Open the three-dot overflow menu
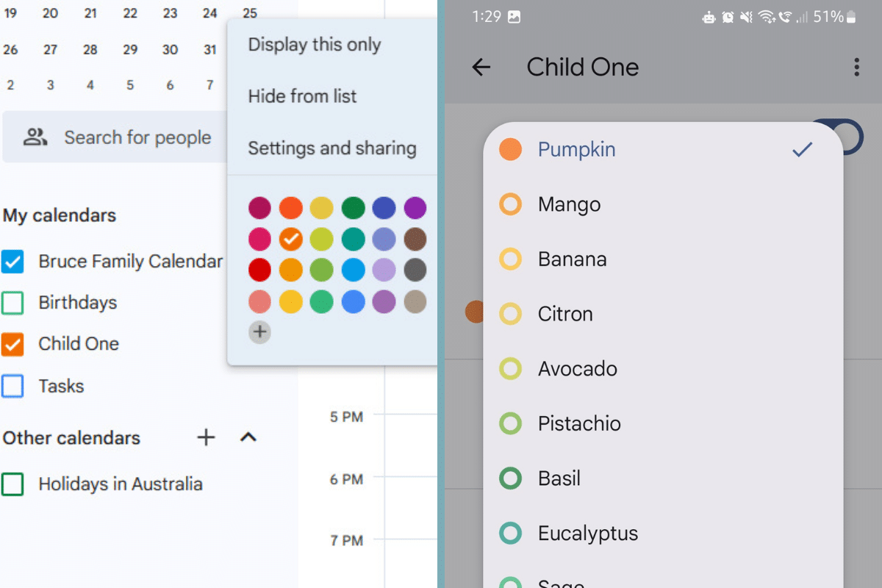Screen dimensions: 882x588 pyautogui.click(x=856, y=67)
